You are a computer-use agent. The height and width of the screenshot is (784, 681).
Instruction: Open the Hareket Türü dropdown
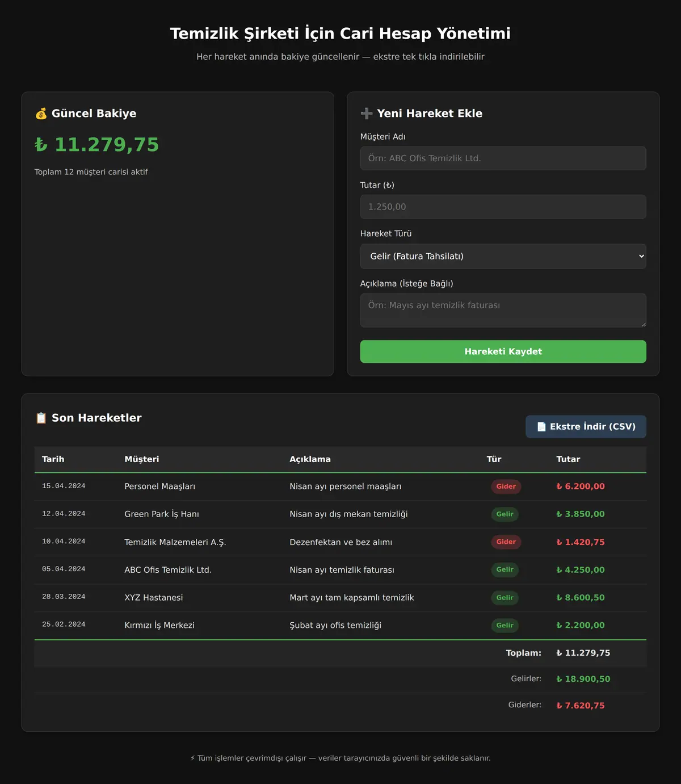pos(503,256)
